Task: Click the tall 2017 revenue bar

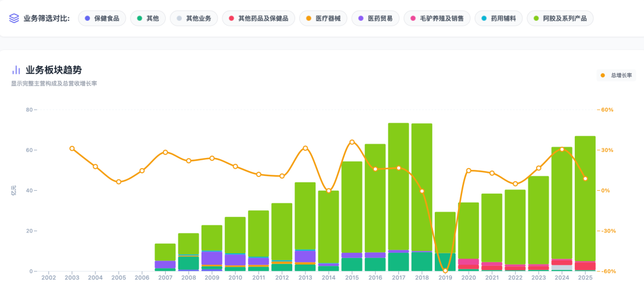Action: pos(398,185)
